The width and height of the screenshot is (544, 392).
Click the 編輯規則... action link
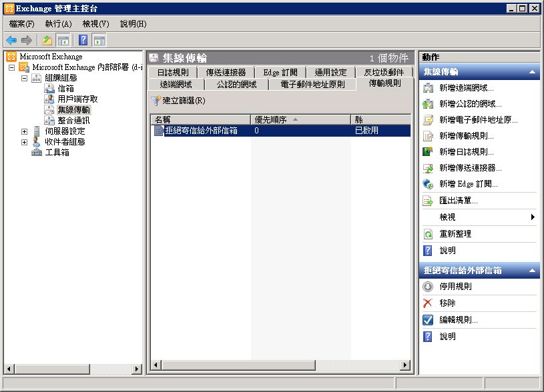click(459, 320)
